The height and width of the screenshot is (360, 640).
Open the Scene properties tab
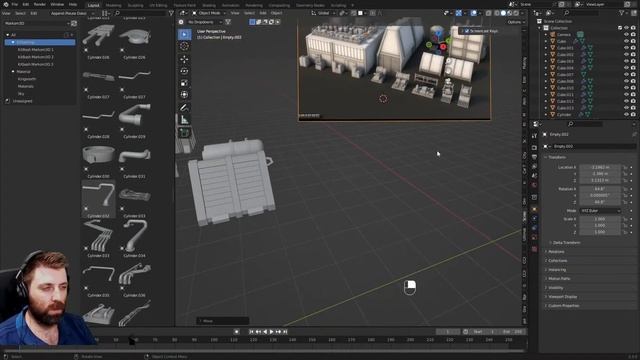pyautogui.click(x=534, y=176)
